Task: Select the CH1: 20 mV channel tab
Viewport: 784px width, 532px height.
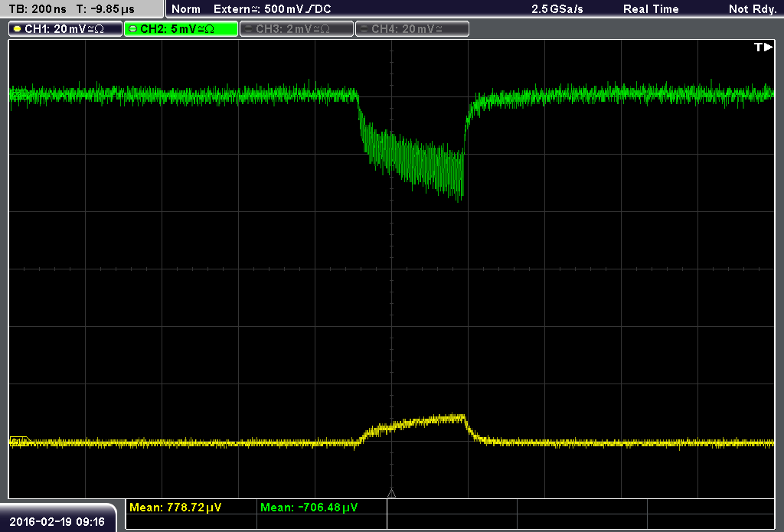Action: coord(66,29)
